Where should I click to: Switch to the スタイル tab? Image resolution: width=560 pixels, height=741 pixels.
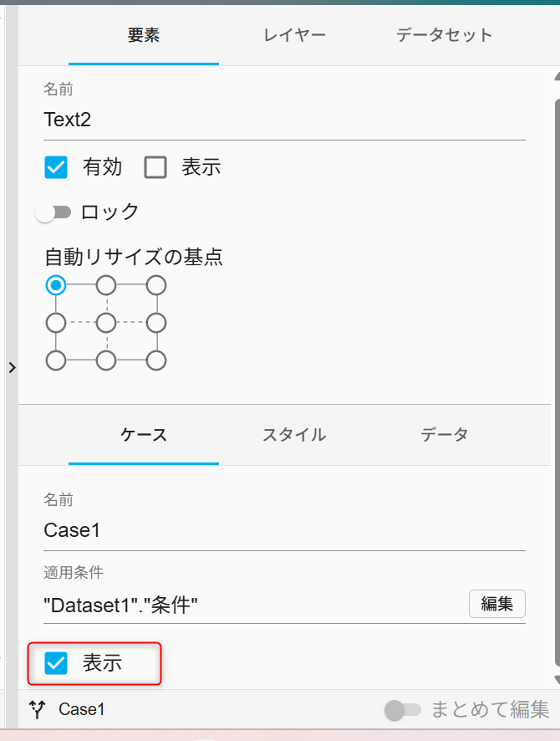point(294,435)
